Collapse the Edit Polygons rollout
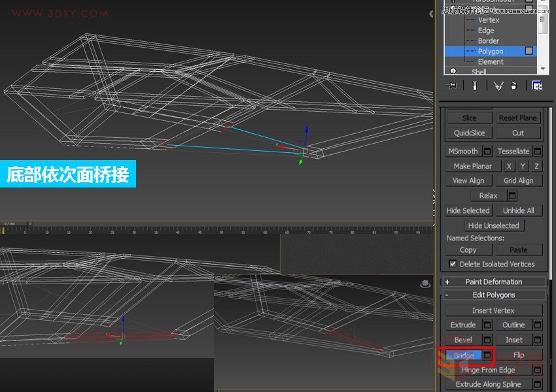Viewport: 556px width, 392px height. point(494,295)
